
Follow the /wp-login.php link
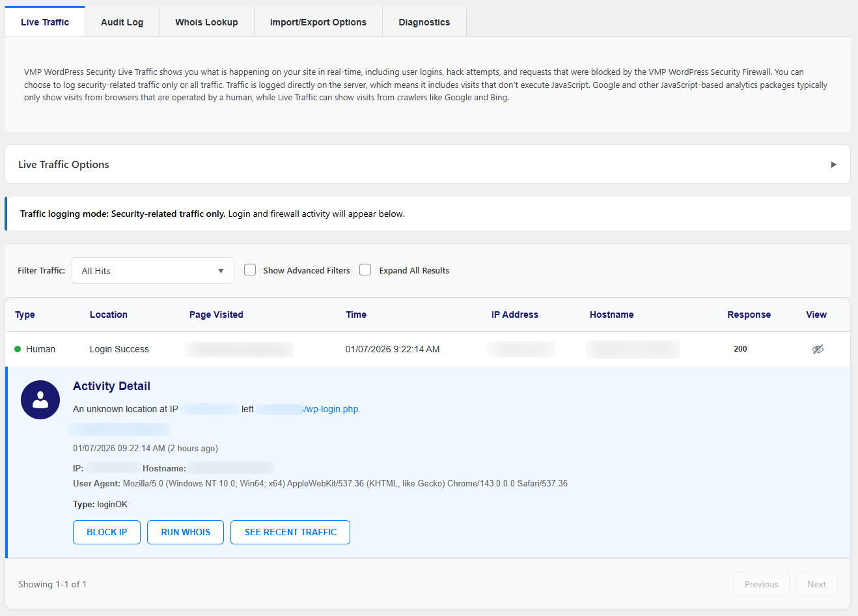332,409
